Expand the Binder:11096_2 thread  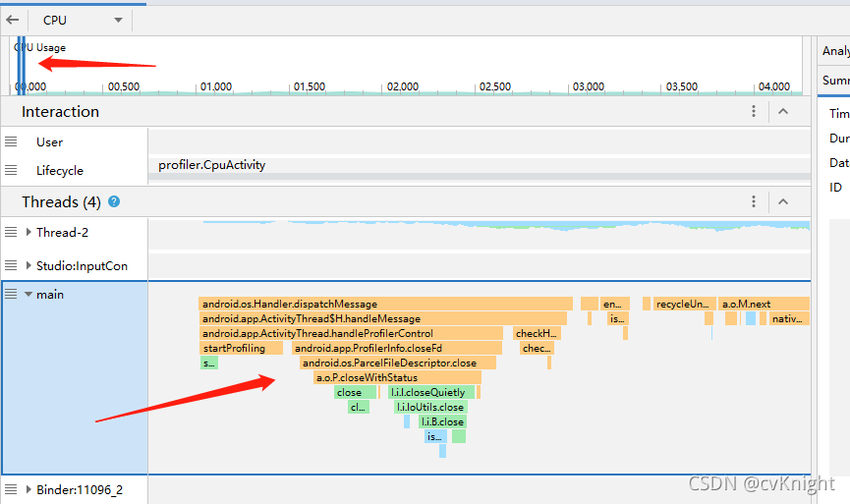[x=28, y=489]
